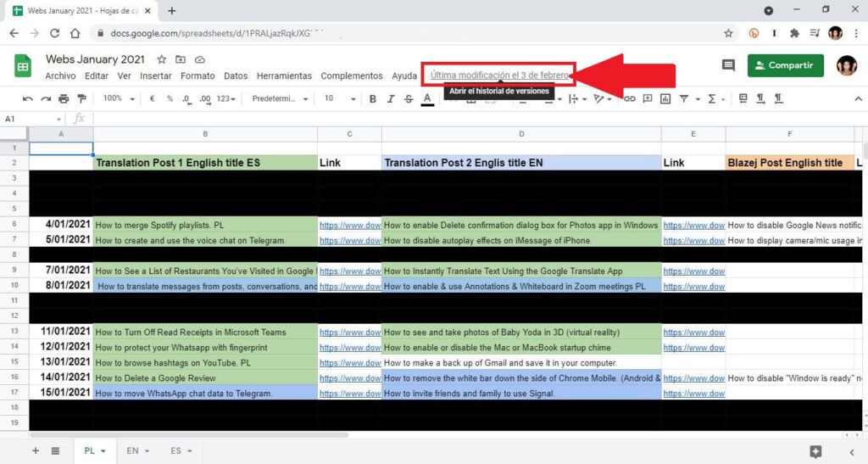Select cell 'How to merge Spotify playlists. PL'
Image resolution: width=868 pixels, height=464 pixels.
coord(205,225)
